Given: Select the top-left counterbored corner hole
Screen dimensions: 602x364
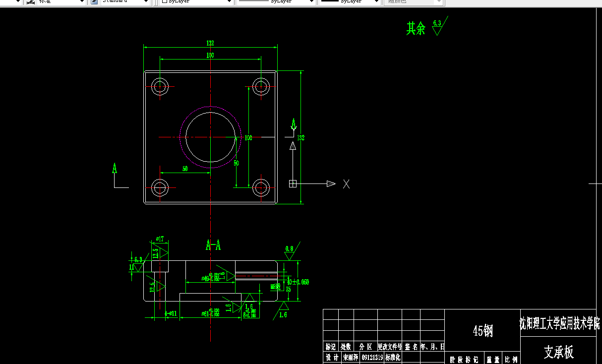Looking at the screenshot, I should [x=160, y=87].
